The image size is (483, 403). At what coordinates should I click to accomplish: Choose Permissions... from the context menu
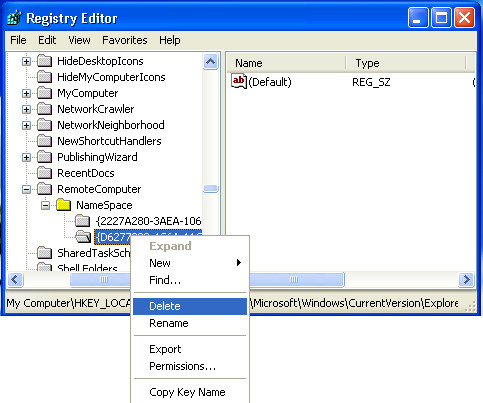[x=190, y=366]
